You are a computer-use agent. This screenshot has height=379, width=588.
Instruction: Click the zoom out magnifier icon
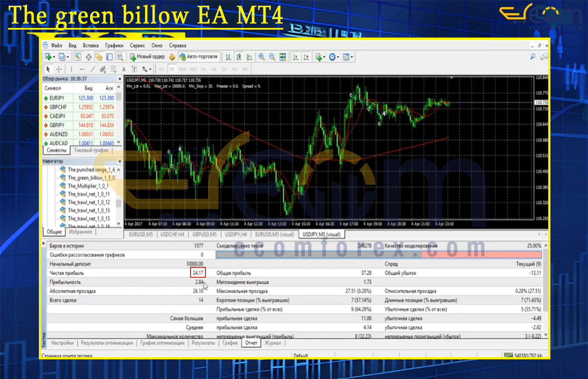pyautogui.click(x=272, y=57)
